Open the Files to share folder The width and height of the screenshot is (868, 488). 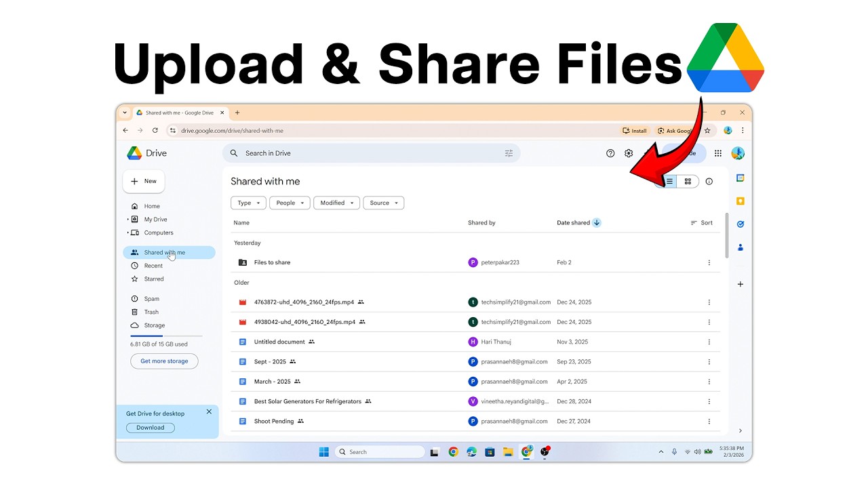tap(272, 262)
